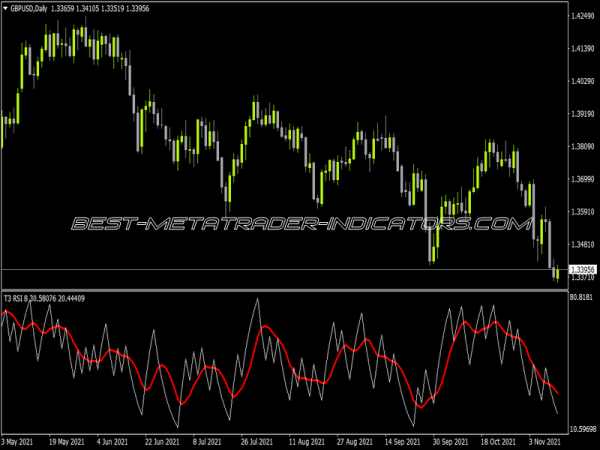The width and height of the screenshot is (600, 450).
Task: Click OHLC values 1.33659 1.34105 1.33519 1.33956
Action: pyautogui.click(x=100, y=8)
